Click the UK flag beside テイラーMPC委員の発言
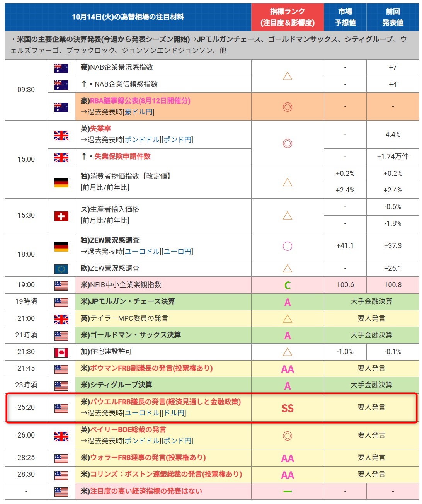Viewport: 422px width, 504px height. click(x=61, y=319)
